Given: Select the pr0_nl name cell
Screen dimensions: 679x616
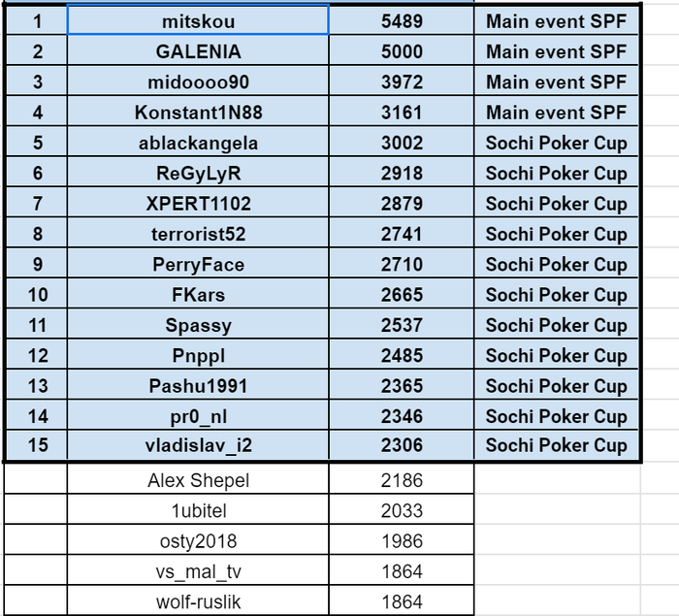Looking at the screenshot, I should click(198, 415).
